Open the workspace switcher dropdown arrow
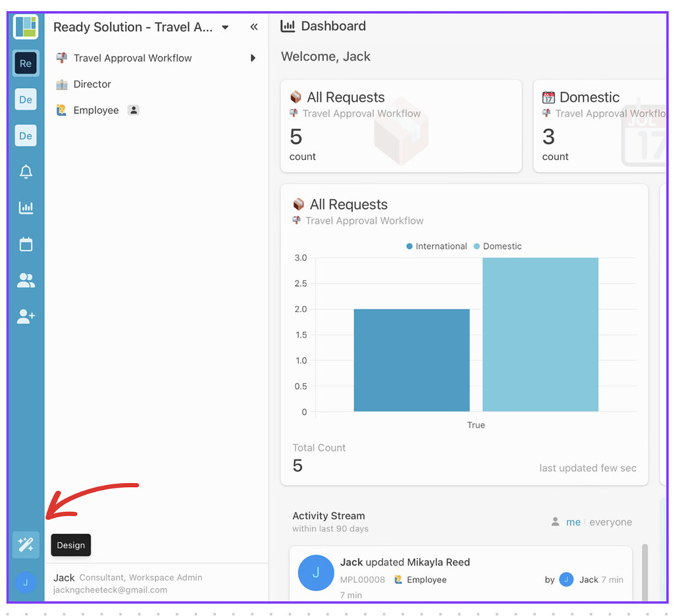 (224, 28)
